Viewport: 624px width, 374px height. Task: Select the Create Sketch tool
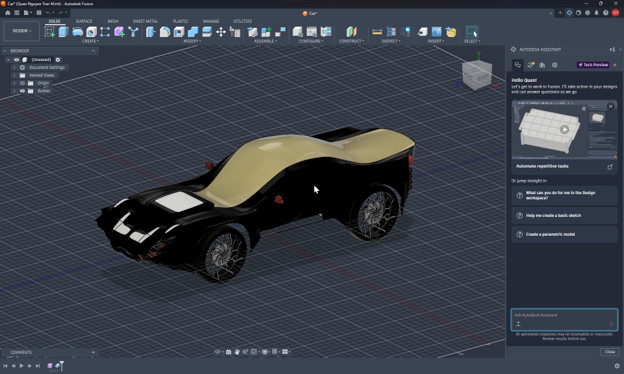[50, 32]
